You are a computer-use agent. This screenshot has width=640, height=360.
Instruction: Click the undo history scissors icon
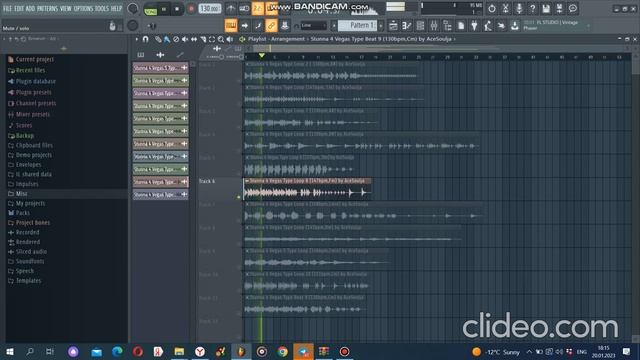pyautogui.click(x=505, y=8)
